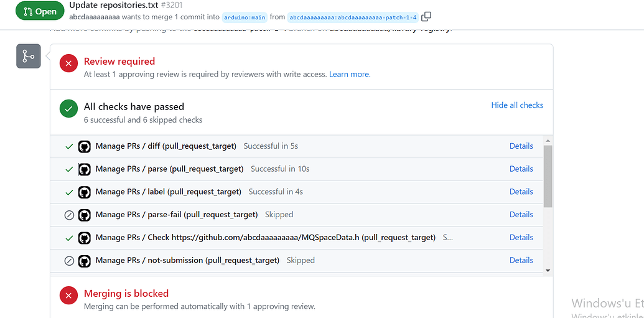Click the checks list scrollbar down arrow
The image size is (644, 318).
tap(548, 270)
